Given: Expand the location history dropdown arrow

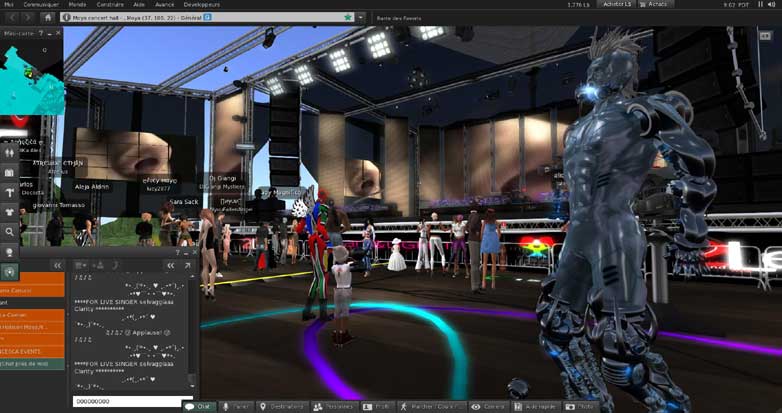Looking at the screenshot, I should coord(360,17).
